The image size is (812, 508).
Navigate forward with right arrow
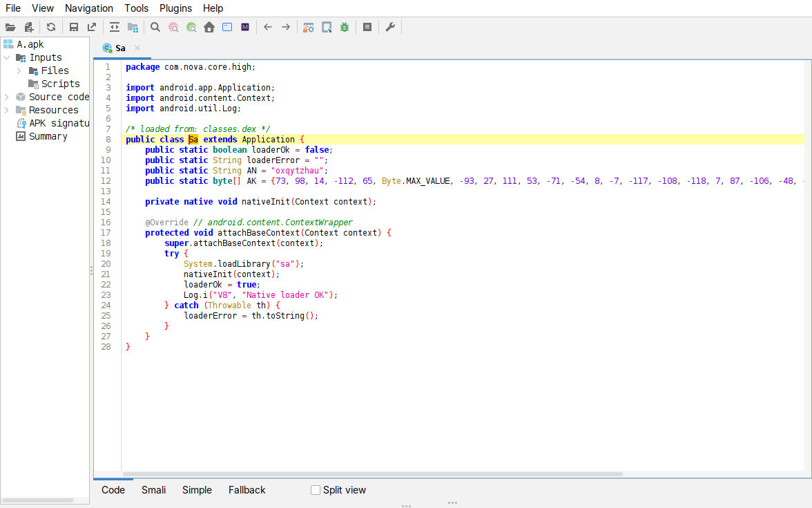click(x=286, y=28)
